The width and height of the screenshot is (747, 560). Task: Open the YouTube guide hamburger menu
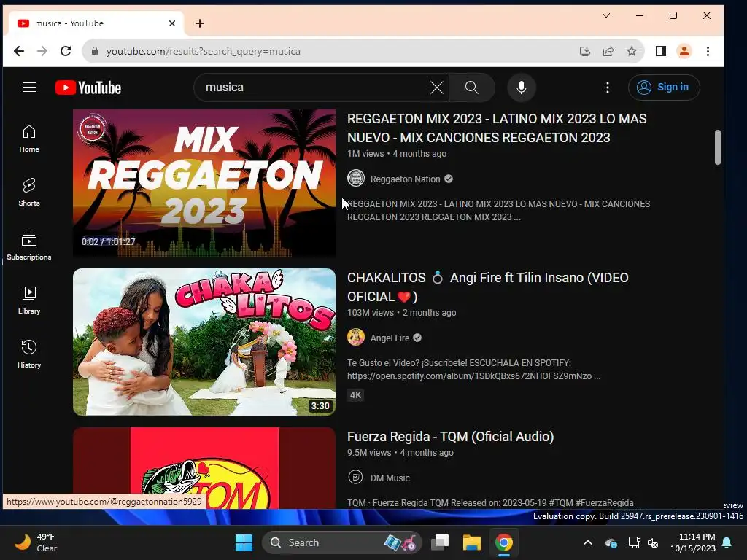(29, 87)
